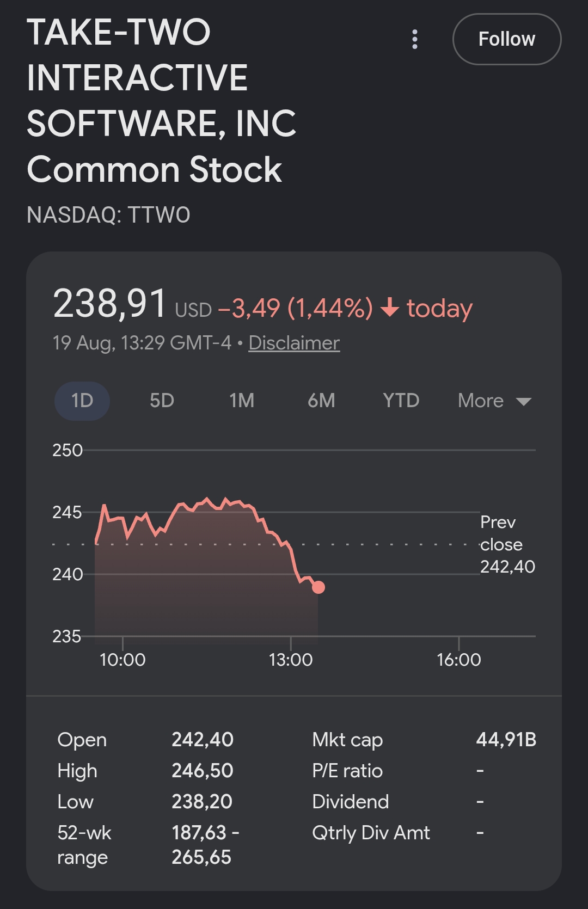
Task: Follow the TTWO stock
Action: (x=507, y=39)
